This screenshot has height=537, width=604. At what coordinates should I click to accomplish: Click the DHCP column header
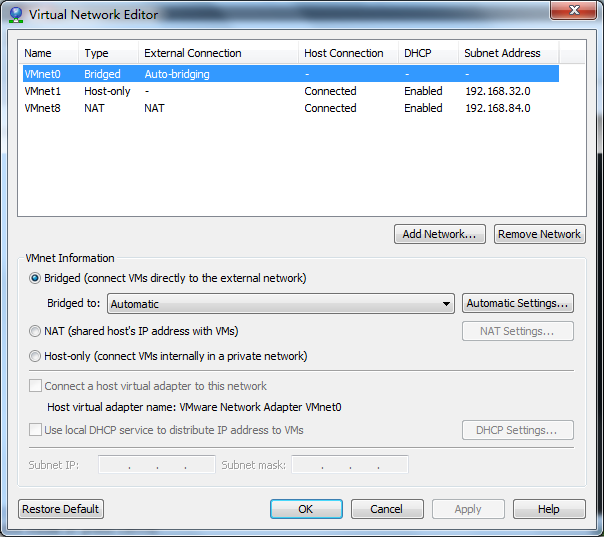428,53
